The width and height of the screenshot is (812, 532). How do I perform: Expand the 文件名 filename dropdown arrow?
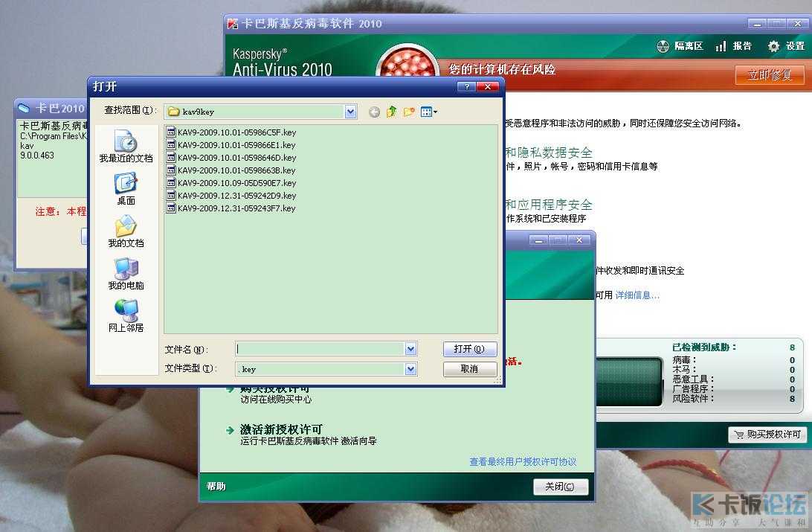(x=410, y=349)
